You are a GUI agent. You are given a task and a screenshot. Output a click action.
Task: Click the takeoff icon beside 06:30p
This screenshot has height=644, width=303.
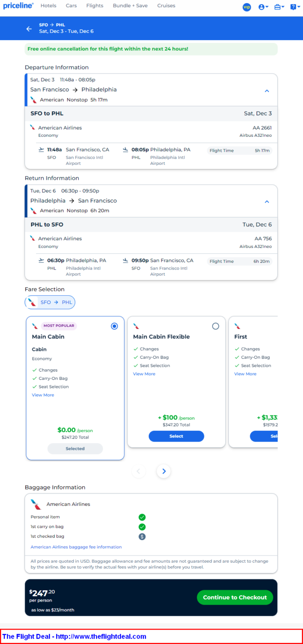tap(42, 261)
